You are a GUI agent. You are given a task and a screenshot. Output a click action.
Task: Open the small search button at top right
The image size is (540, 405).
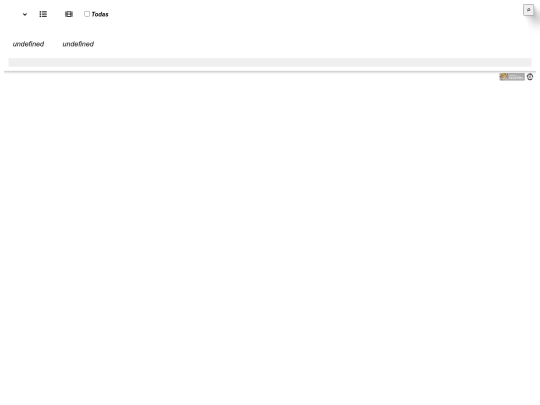(528, 10)
